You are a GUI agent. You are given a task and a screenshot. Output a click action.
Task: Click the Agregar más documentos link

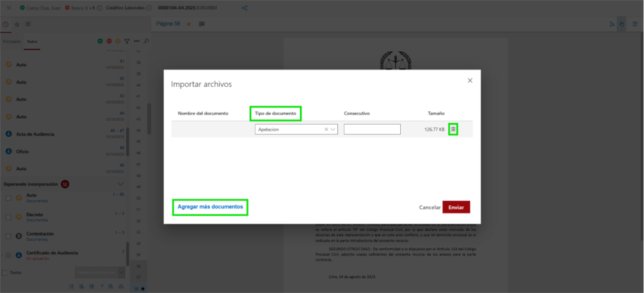click(x=210, y=207)
